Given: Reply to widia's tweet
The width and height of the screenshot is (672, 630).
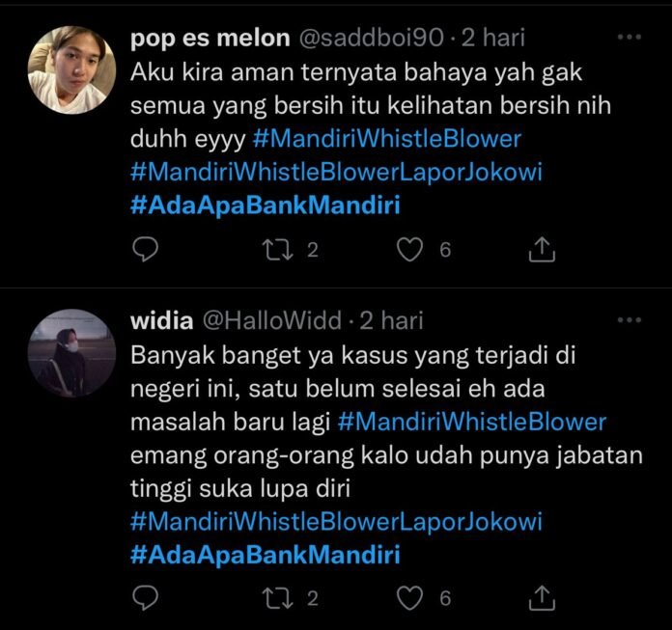Looking at the screenshot, I should coord(145,598).
